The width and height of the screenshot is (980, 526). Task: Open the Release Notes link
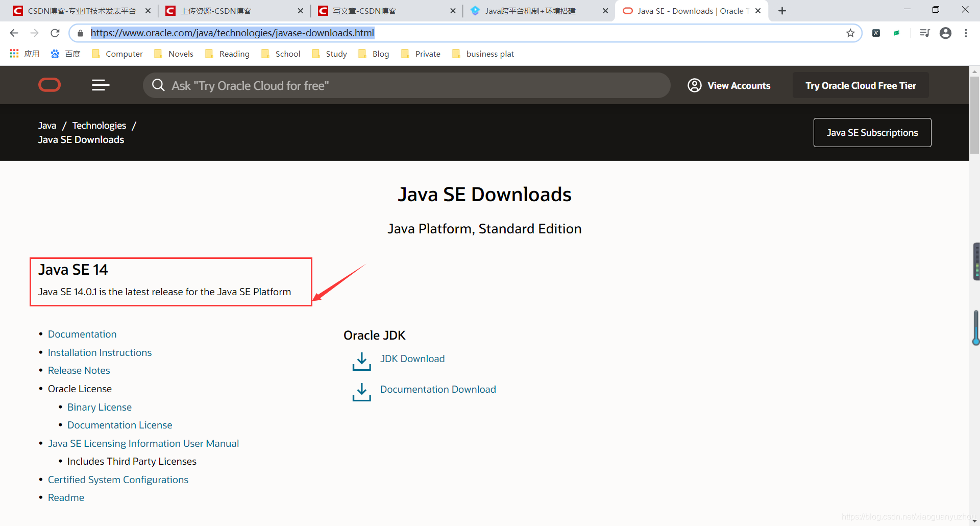[x=79, y=370]
